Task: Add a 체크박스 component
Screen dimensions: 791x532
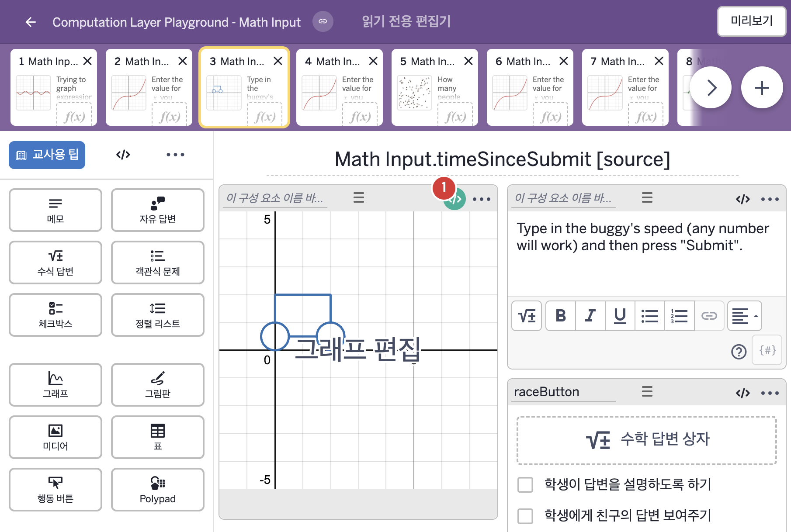Action: 56,315
